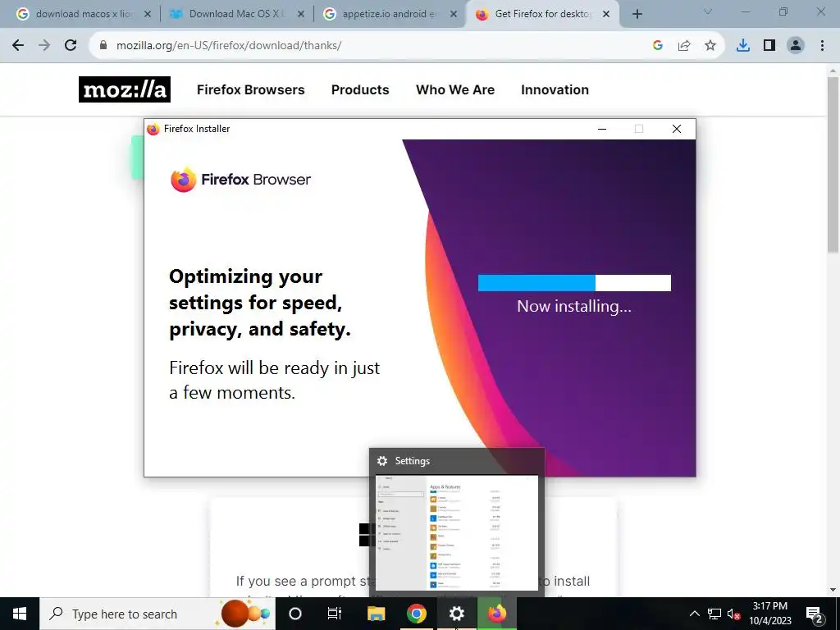Open a new tab with plus button
The height and width of the screenshot is (630, 840).
point(637,15)
